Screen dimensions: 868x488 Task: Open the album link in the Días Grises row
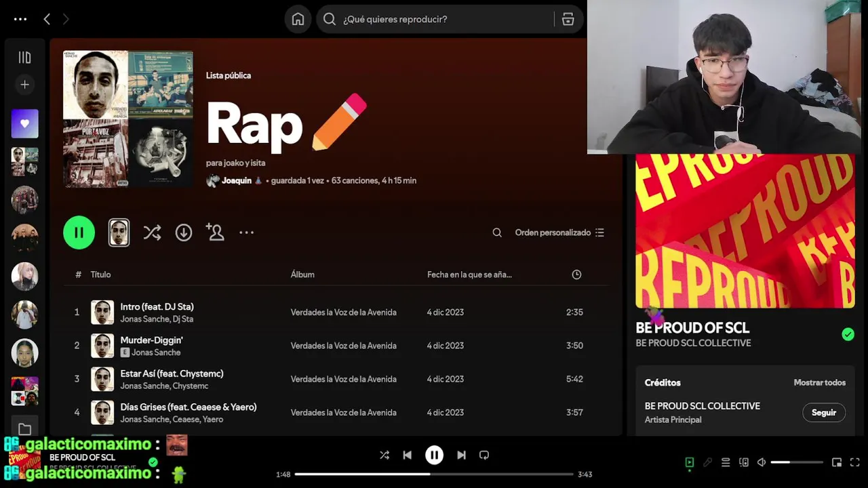(343, 412)
